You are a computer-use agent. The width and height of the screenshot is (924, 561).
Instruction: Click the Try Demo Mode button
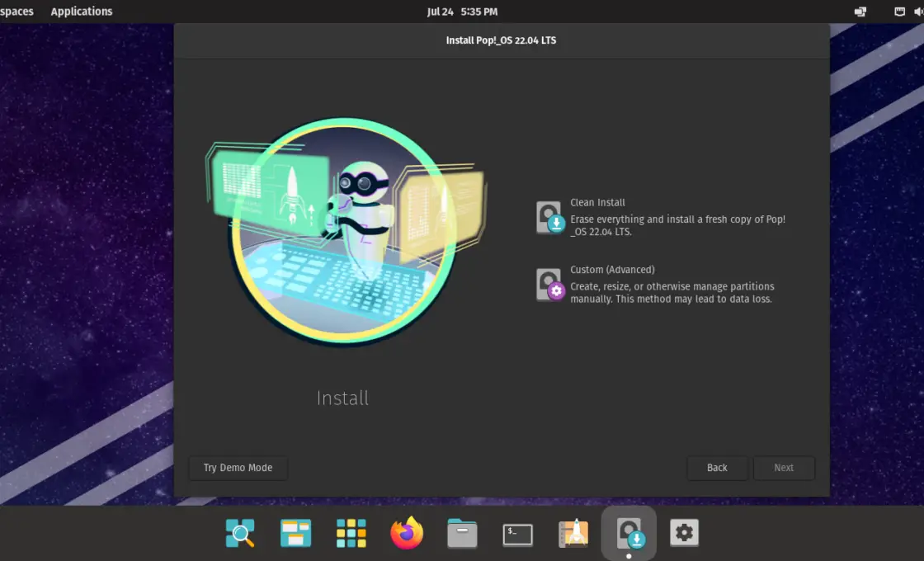(x=238, y=468)
